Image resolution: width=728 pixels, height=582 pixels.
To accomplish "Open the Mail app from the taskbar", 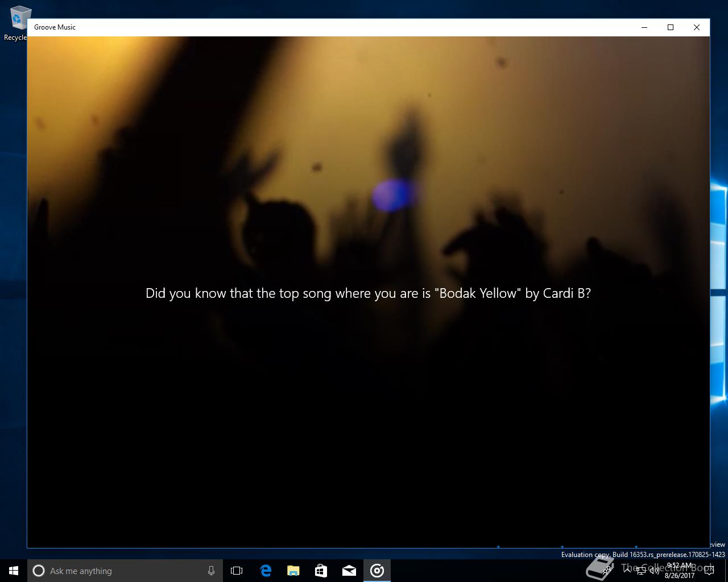I will pyautogui.click(x=349, y=571).
